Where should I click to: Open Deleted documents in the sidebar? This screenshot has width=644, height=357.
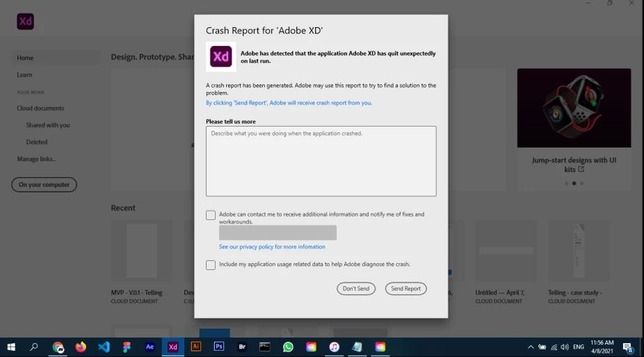pyautogui.click(x=37, y=142)
